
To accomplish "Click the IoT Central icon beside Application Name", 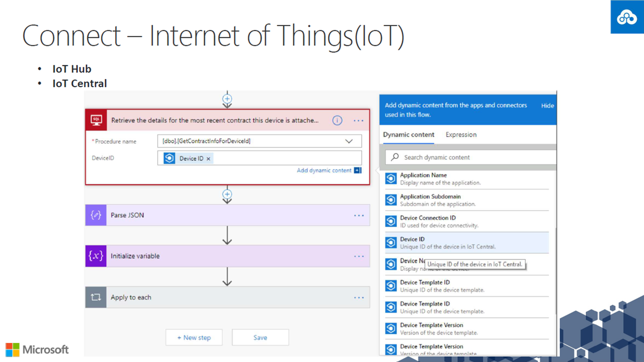I will (391, 178).
